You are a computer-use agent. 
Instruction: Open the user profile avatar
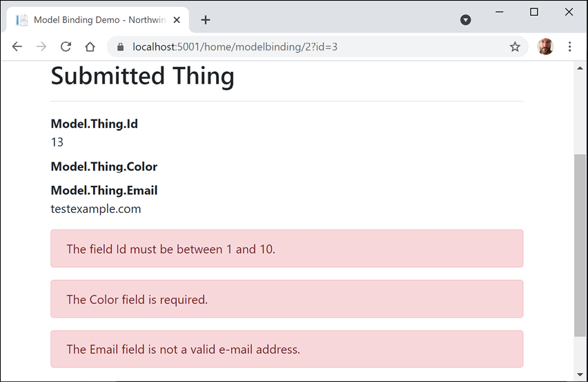tap(545, 47)
